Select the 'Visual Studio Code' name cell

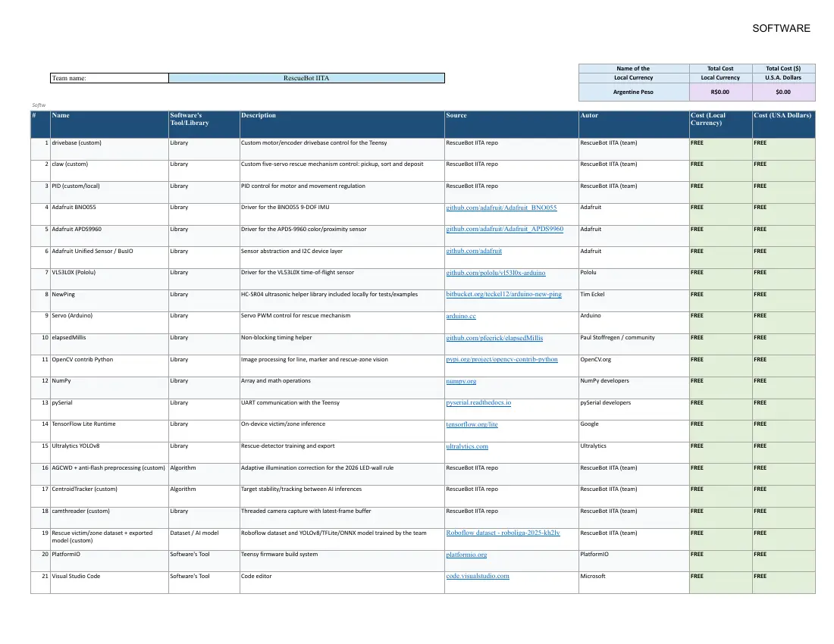click(x=110, y=583)
